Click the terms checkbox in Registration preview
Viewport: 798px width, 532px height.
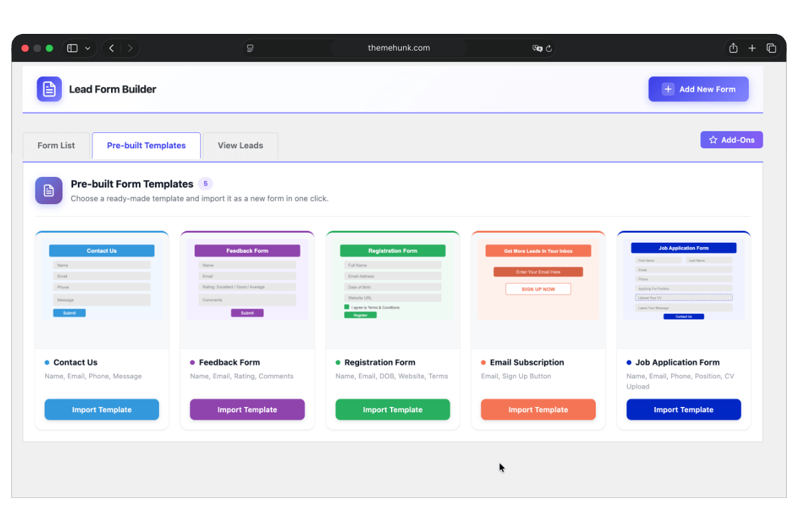pyautogui.click(x=346, y=307)
